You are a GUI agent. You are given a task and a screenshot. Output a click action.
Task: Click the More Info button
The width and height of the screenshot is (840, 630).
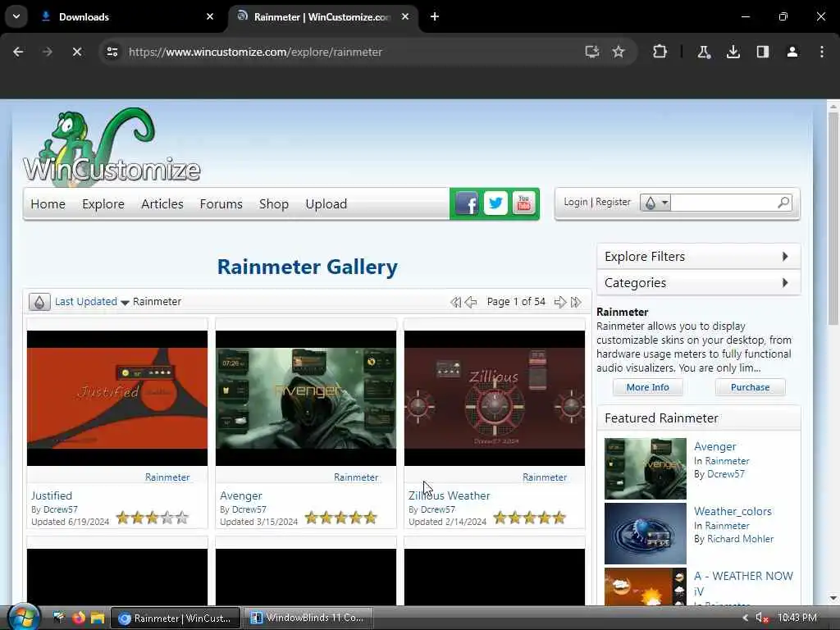648,387
